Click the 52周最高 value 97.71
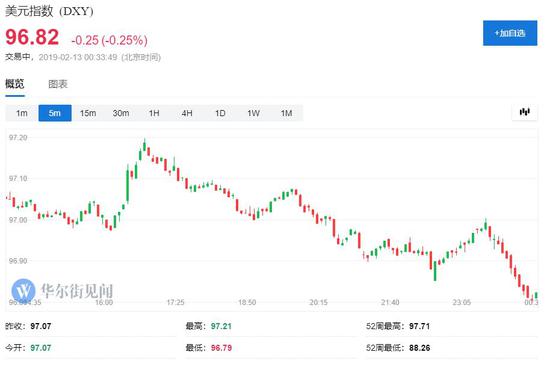550x370 pixels. point(420,326)
